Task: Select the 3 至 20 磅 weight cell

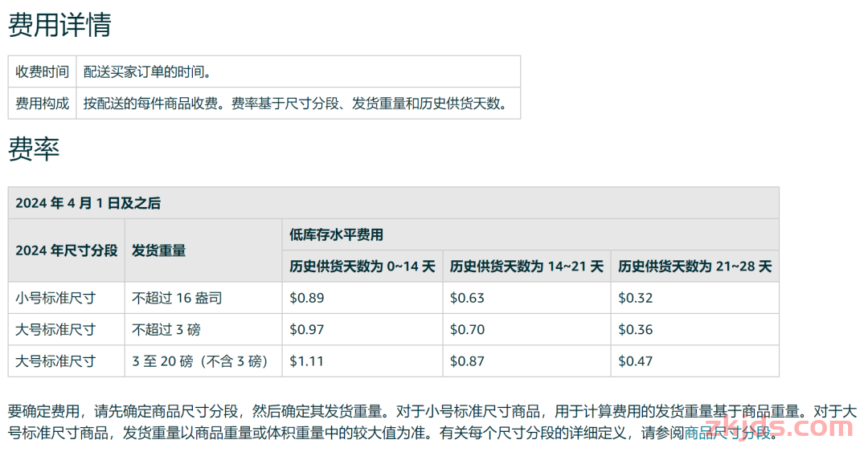Action: 199,361
